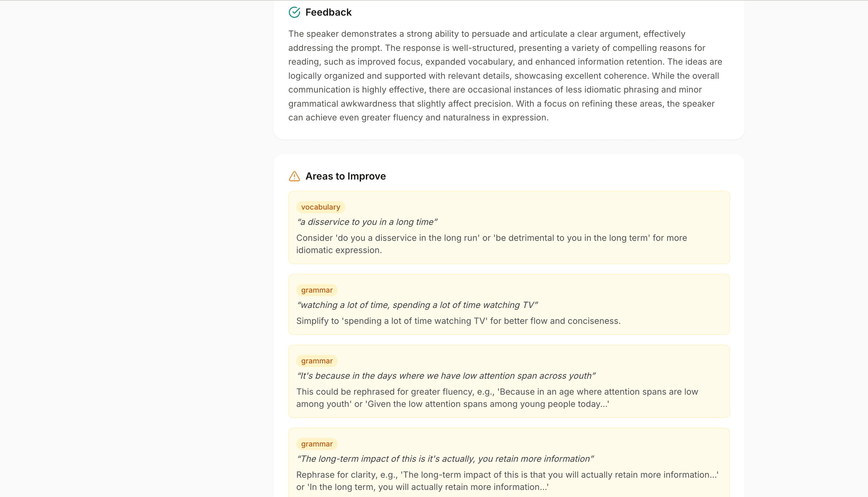Select the Areas to Improve heading
868x497 pixels.
345,176
